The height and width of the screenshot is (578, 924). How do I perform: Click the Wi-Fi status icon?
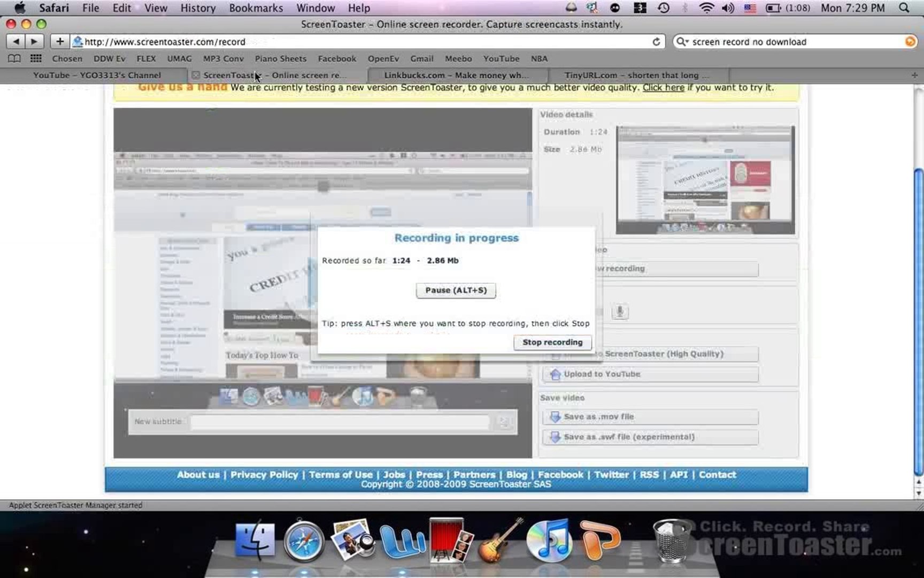point(706,8)
